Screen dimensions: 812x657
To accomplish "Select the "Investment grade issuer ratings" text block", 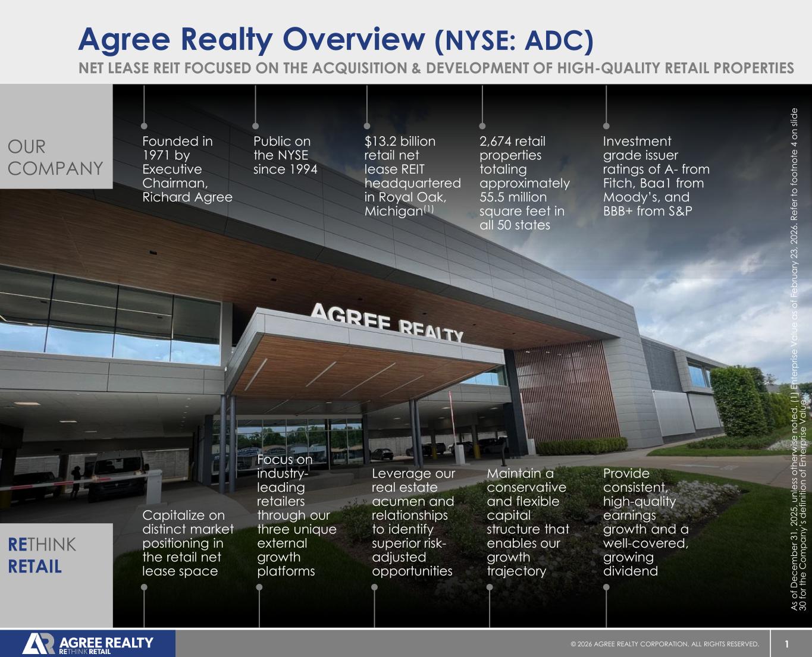I will [x=656, y=177].
